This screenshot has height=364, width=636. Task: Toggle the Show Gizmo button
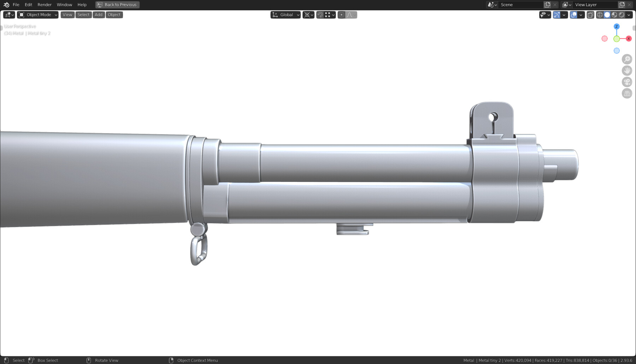click(x=557, y=14)
